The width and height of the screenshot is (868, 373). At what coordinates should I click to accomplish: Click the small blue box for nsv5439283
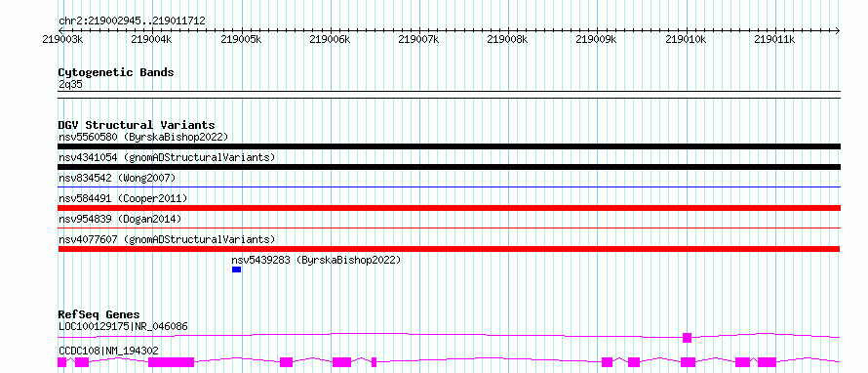click(x=236, y=269)
